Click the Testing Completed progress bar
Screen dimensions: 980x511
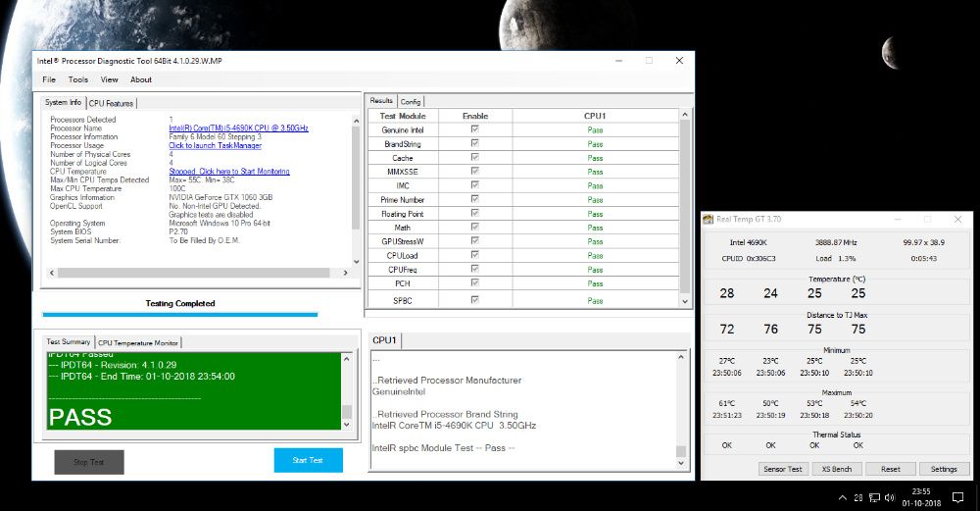(x=180, y=315)
